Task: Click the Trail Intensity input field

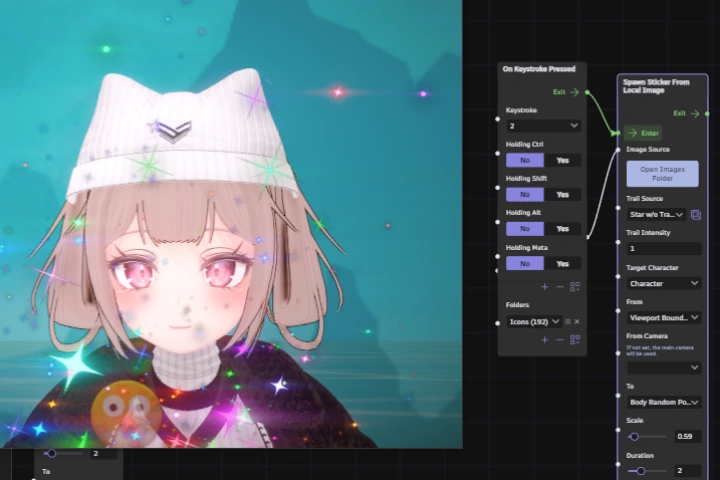Action: (x=664, y=248)
